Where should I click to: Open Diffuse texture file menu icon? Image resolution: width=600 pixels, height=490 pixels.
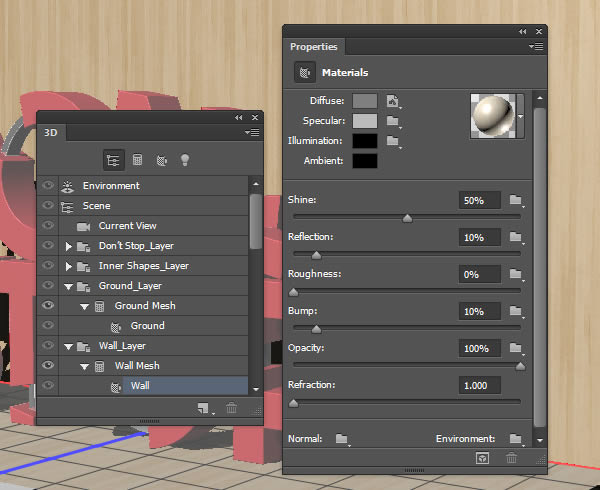tap(393, 101)
